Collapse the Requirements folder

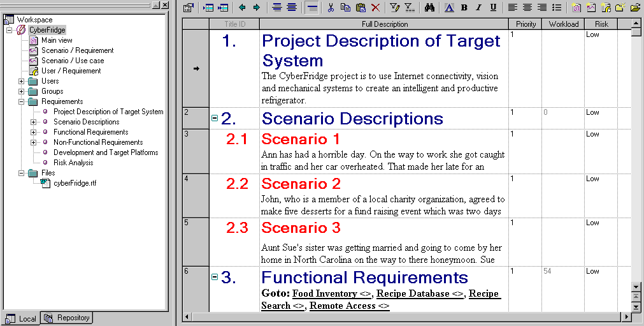22,101
